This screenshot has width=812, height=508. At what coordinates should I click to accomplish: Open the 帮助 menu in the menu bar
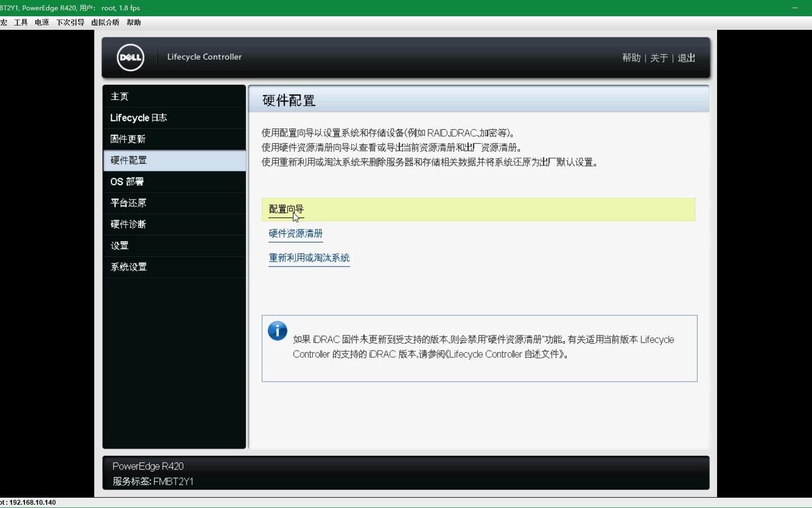[x=133, y=22]
